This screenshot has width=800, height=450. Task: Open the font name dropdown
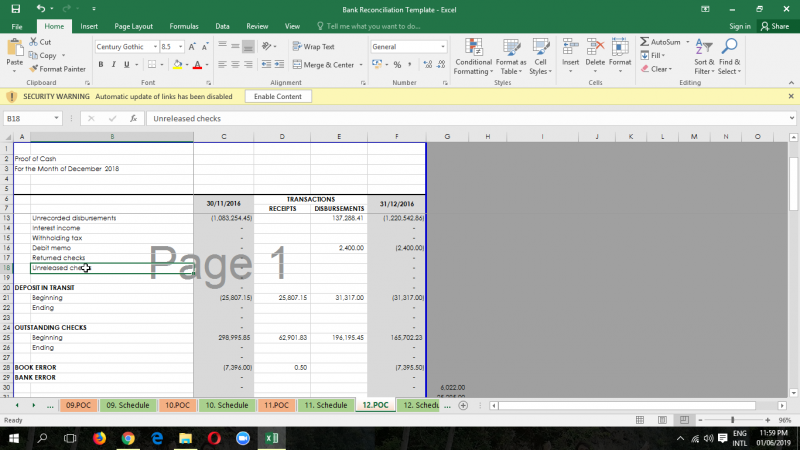pyautogui.click(x=153, y=47)
